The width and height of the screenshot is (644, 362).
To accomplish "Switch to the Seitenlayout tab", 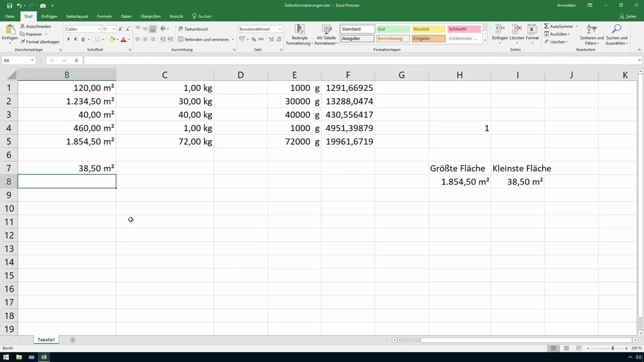I will [77, 16].
